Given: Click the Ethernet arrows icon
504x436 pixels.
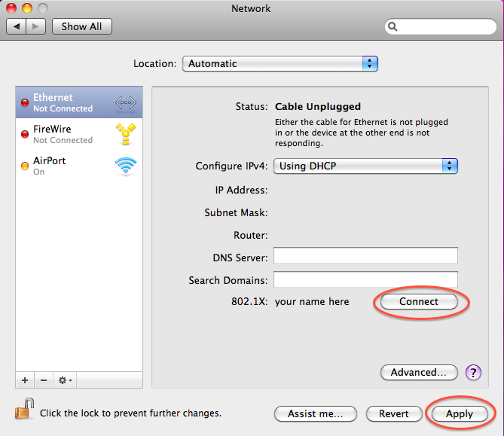Looking at the screenshot, I should pyautogui.click(x=126, y=103).
